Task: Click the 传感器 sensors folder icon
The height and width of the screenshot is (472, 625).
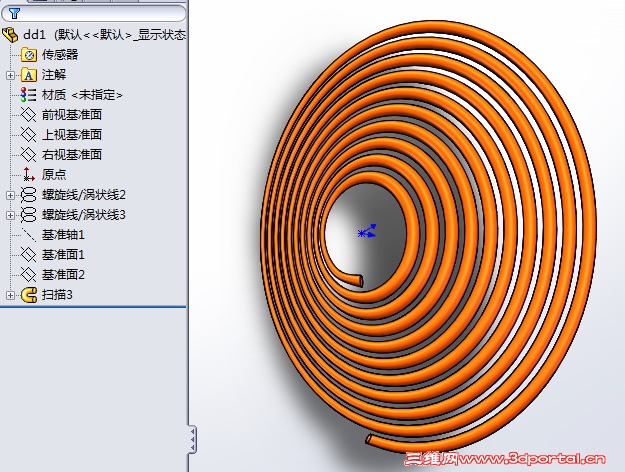Action: click(29, 55)
